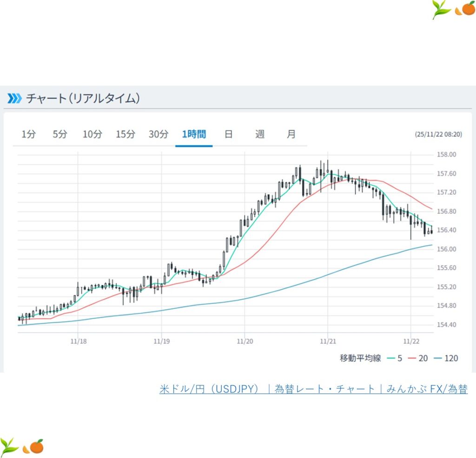Image resolution: width=476 pixels, height=458 pixels.
Task: Switch chart to the 1分 timeframe
Action: [x=28, y=134]
